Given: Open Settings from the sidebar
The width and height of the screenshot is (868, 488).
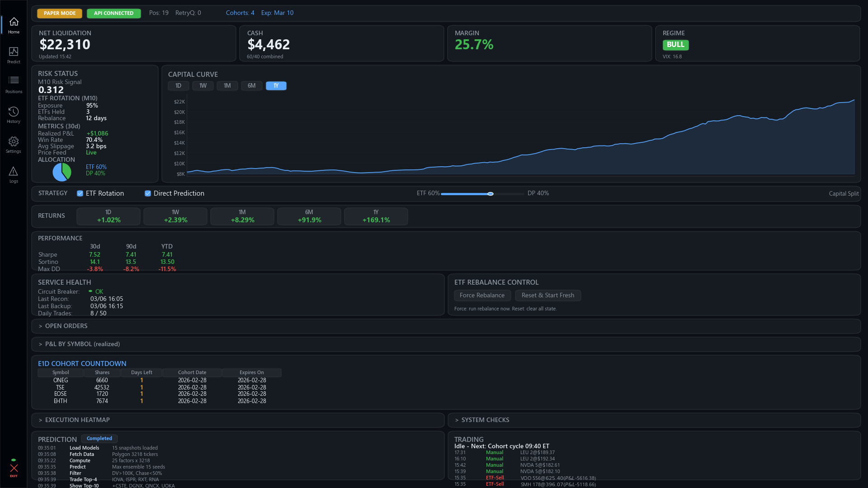Looking at the screenshot, I should click(13, 144).
